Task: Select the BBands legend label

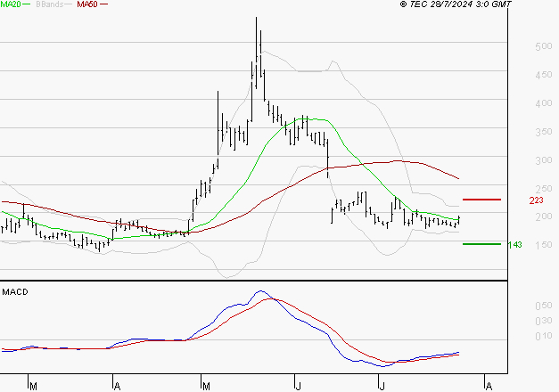Action: pos(50,4)
